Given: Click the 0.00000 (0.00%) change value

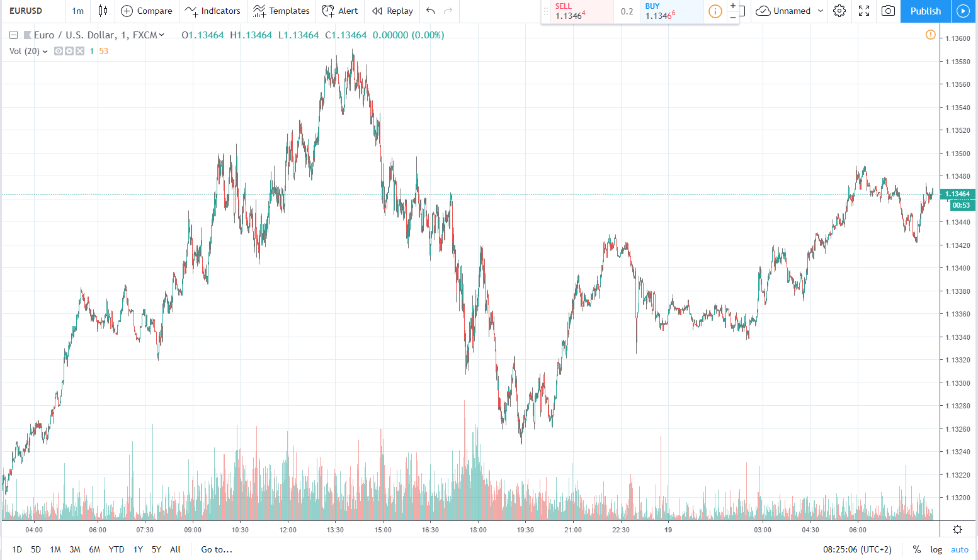Looking at the screenshot, I should click(408, 35).
